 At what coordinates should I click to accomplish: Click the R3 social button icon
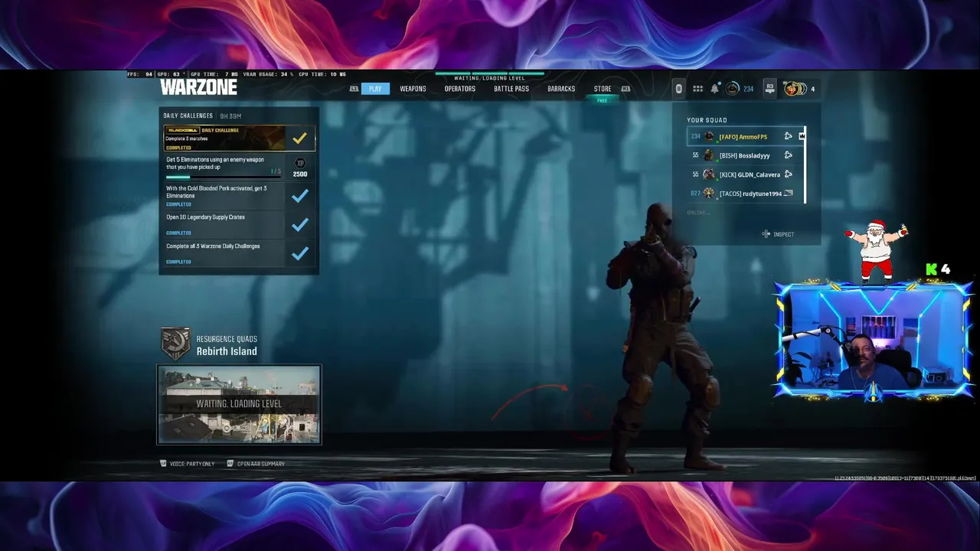pos(769,89)
